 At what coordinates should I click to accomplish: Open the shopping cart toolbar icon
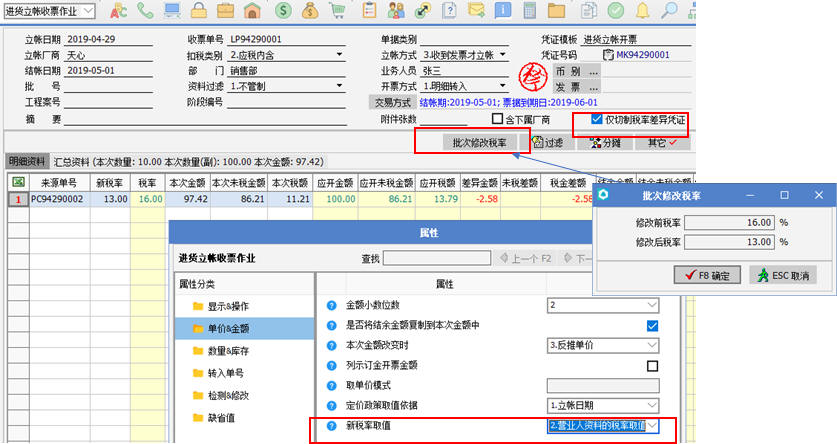337,11
